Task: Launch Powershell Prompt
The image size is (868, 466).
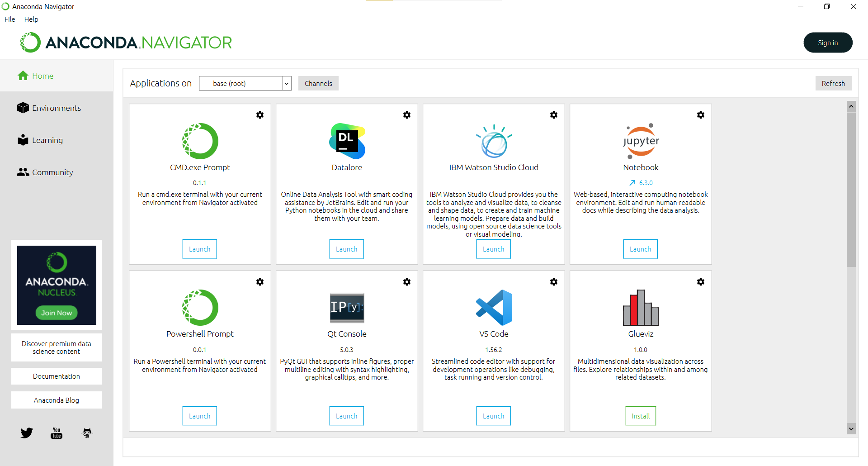Action: coord(200,416)
